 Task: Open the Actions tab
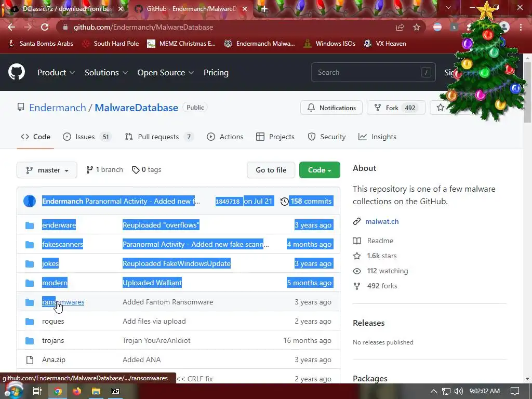pyautogui.click(x=225, y=137)
